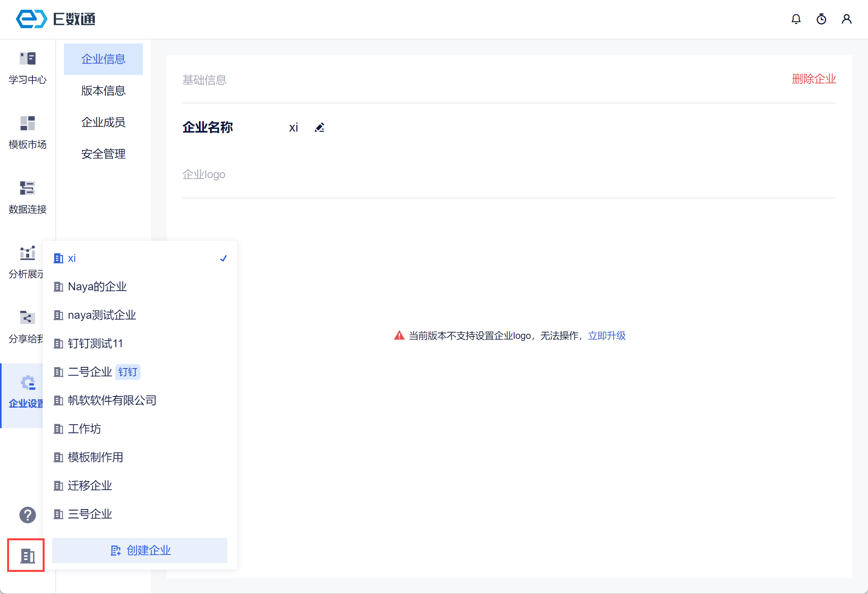Open the 学习中心 sidebar icon
Image resolution: width=868 pixels, height=594 pixels.
[28, 68]
